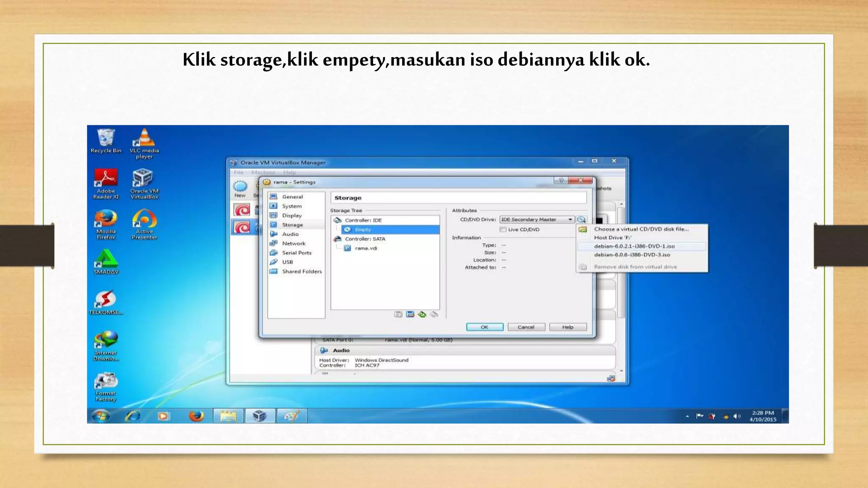868x488 pixels.
Task: Open Internet Explorer from the taskbar
Action: pyautogui.click(x=133, y=416)
